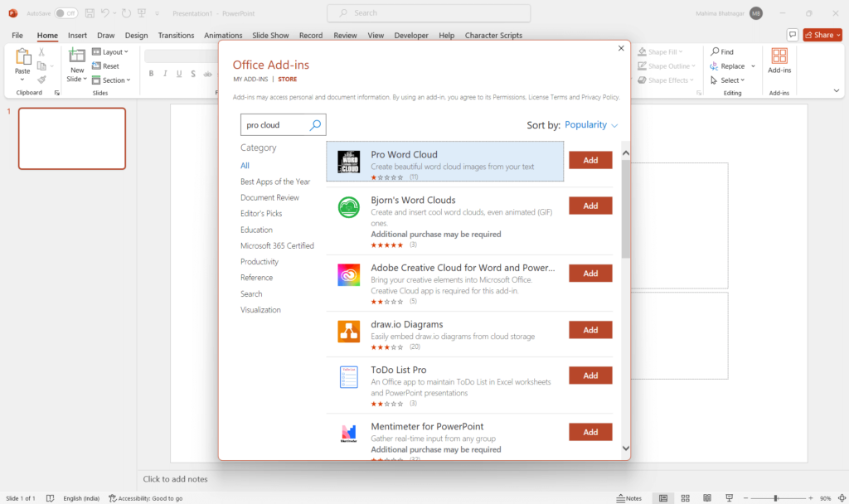Toggle Bold formatting
Viewport: 849px width, 504px height.
pyautogui.click(x=151, y=73)
